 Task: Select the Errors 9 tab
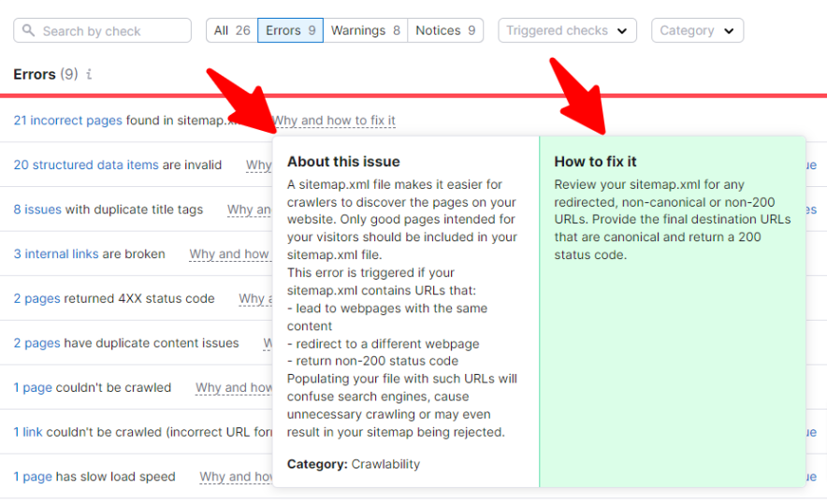pos(290,31)
